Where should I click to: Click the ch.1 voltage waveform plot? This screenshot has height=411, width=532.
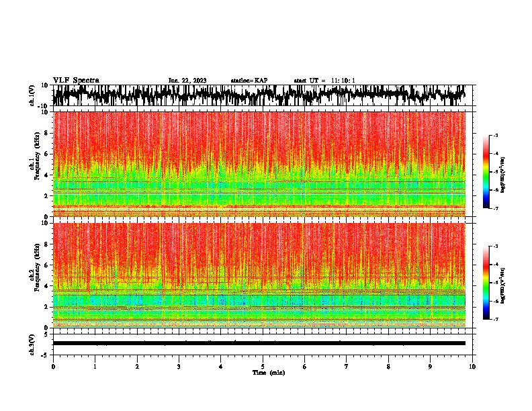click(259, 95)
